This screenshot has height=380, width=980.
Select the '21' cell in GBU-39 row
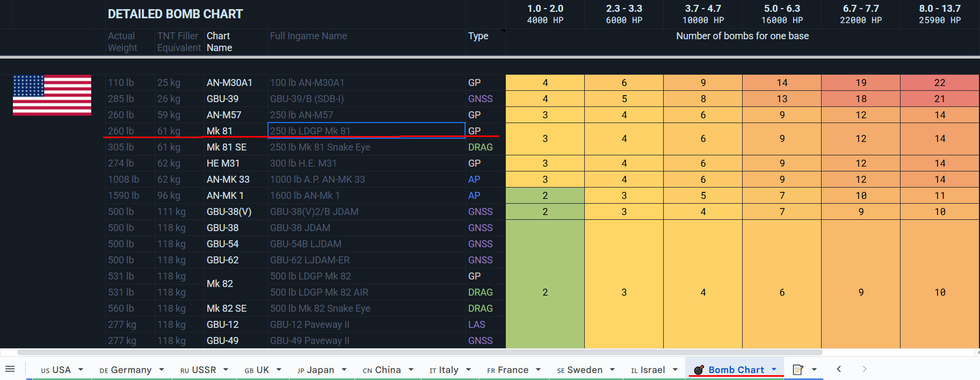click(x=940, y=99)
